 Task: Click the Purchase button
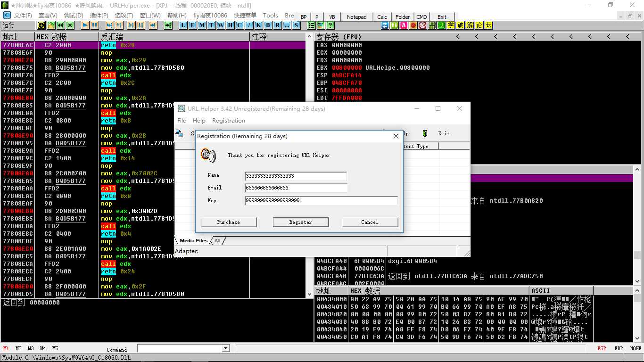(x=229, y=222)
